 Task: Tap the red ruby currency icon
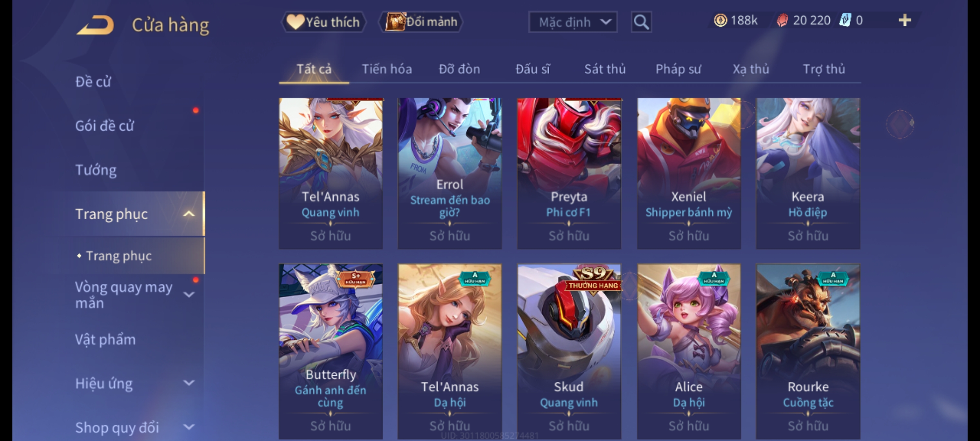point(782,20)
